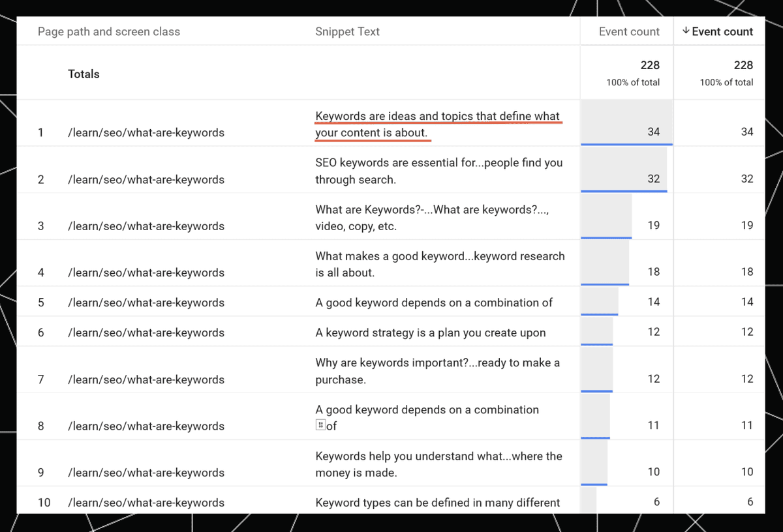
Task: Click the 228 total in the sorted column
Action: point(743,65)
